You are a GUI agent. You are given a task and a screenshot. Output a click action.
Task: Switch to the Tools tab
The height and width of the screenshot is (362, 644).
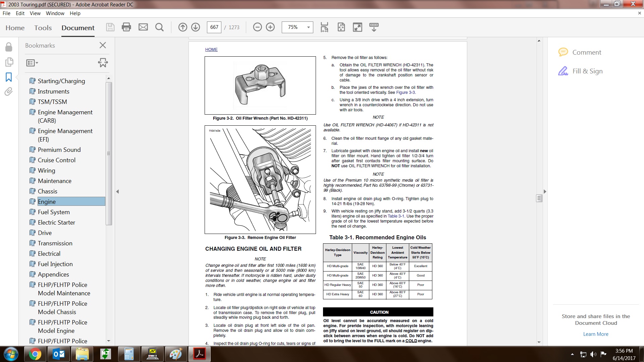point(43,28)
